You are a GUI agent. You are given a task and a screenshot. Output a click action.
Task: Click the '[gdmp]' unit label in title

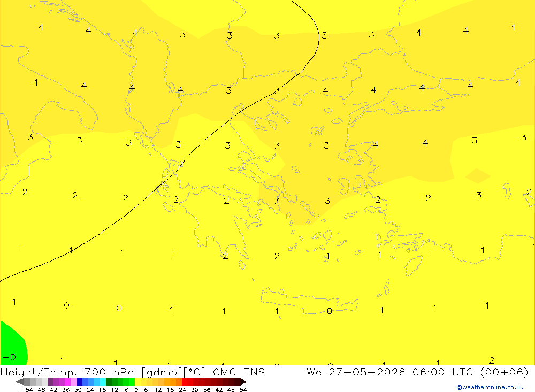point(162,372)
